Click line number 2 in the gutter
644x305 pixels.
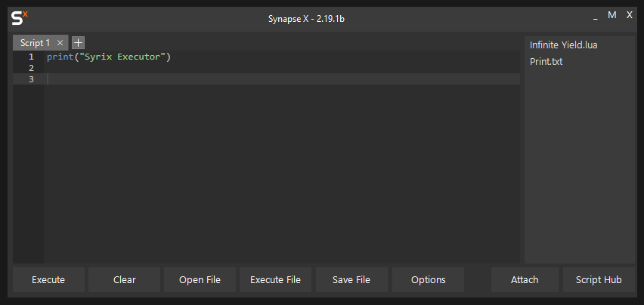pyautogui.click(x=31, y=68)
